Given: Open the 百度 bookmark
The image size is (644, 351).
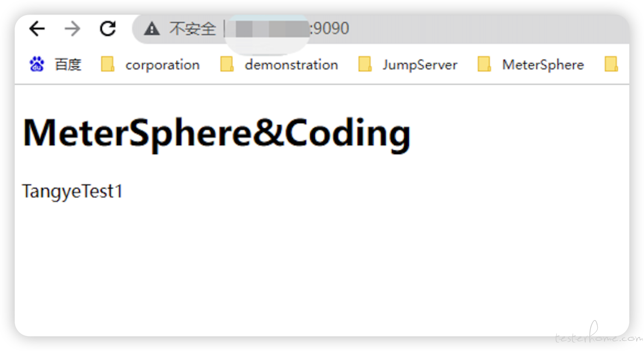Looking at the screenshot, I should click(x=55, y=64).
